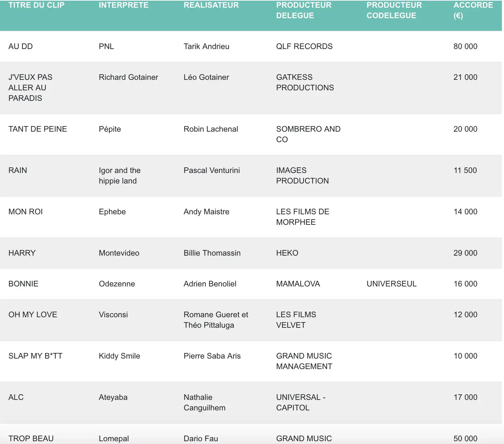This screenshot has width=504, height=444.
Task: Click the PRODUCTEUR DELEGUE column header
Action: tap(304, 11)
